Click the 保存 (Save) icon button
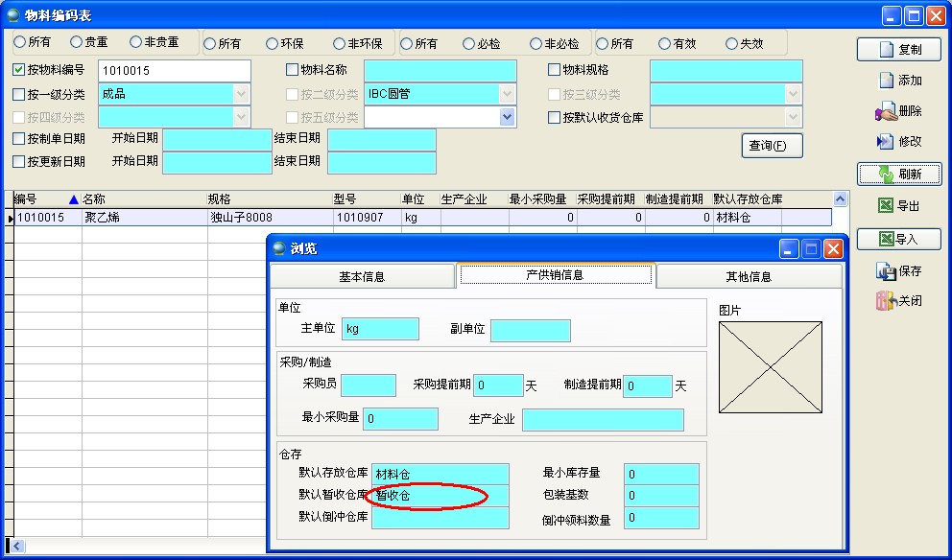 tap(898, 270)
